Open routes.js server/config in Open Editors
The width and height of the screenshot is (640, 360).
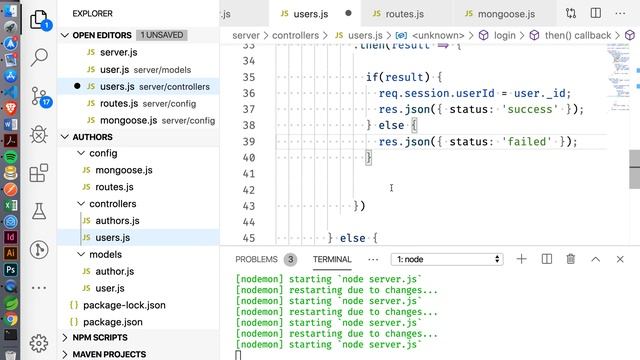pyautogui.click(x=139, y=104)
